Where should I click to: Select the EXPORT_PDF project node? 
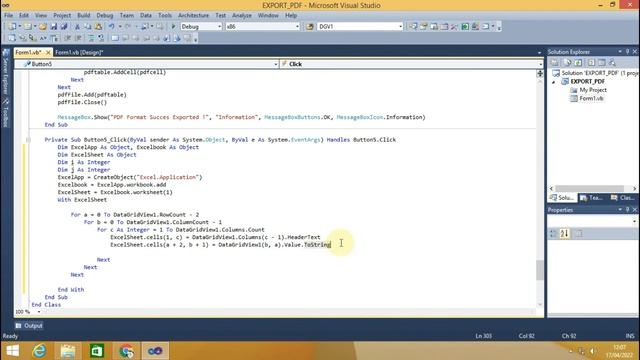(x=583, y=82)
